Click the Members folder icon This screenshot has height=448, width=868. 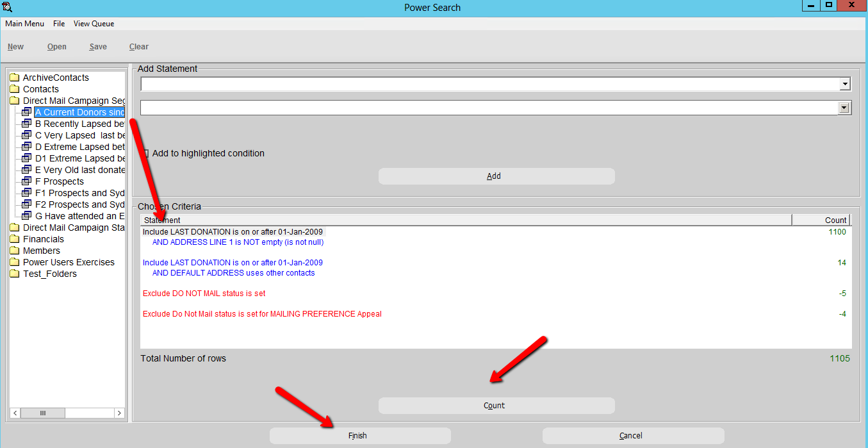pos(14,251)
